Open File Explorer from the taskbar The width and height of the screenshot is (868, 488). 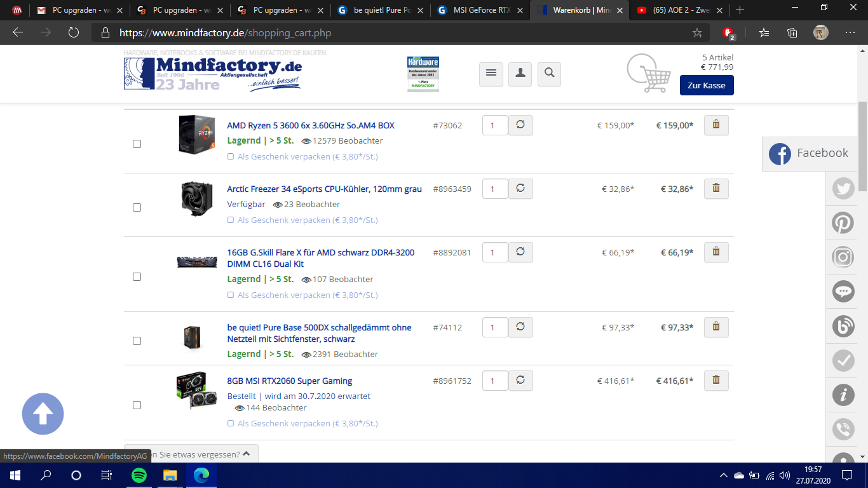point(170,475)
